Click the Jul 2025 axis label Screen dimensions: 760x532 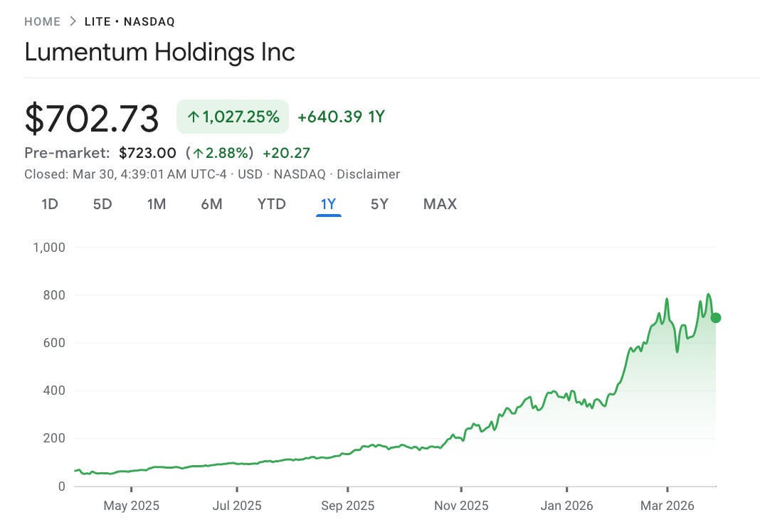(x=237, y=506)
